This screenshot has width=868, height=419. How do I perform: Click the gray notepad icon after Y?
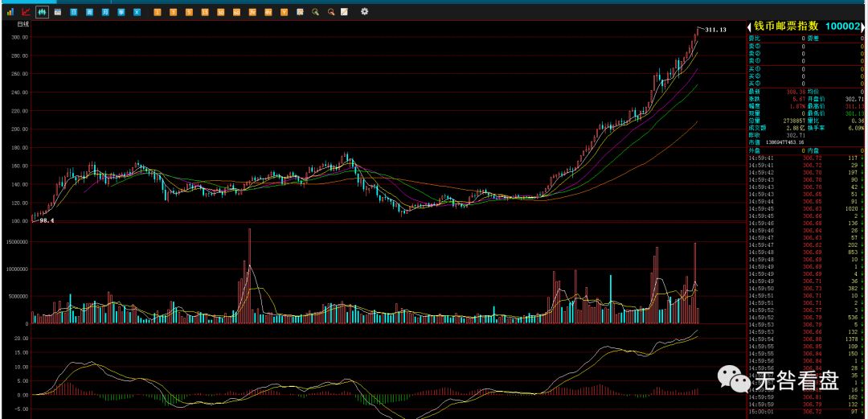coord(300,11)
